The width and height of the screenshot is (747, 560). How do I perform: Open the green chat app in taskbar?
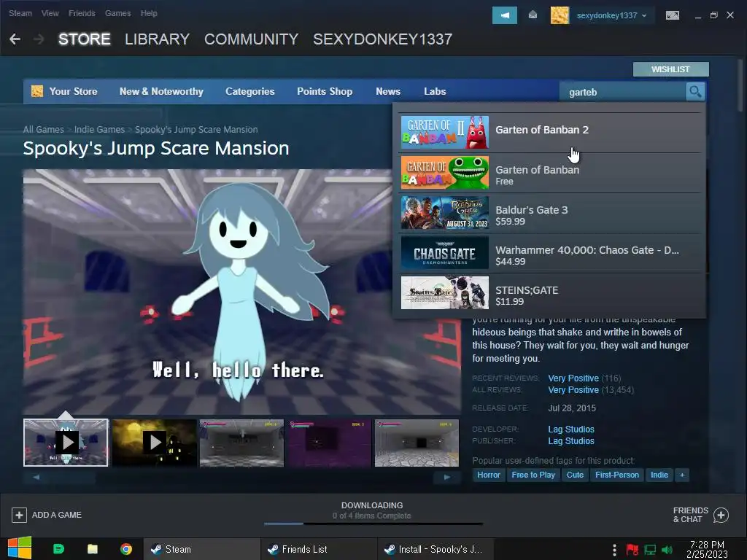point(58,549)
